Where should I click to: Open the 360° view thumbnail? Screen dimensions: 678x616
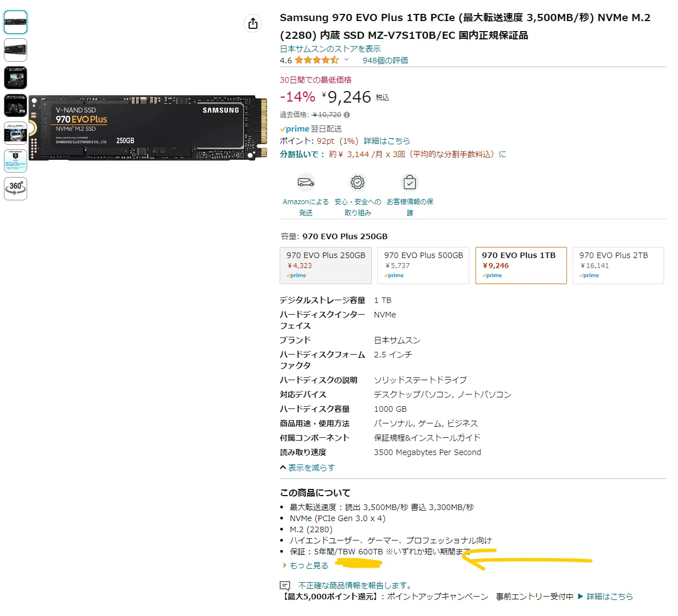coord(16,189)
